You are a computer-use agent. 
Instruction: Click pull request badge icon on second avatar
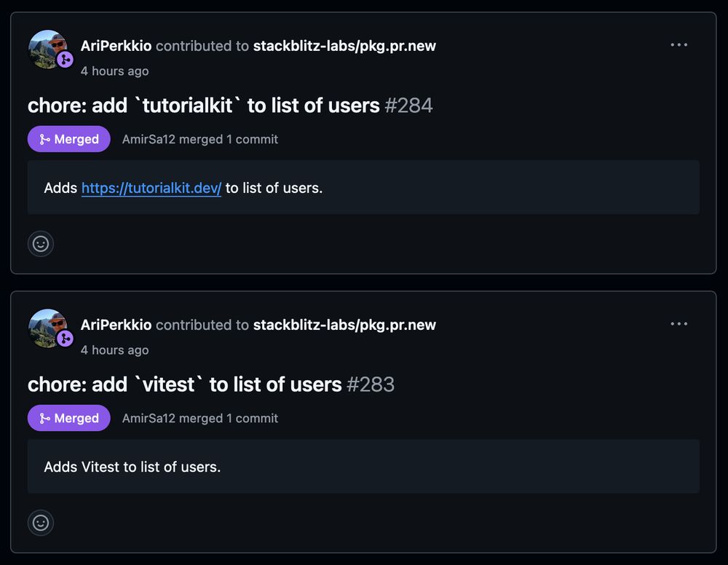(65, 339)
